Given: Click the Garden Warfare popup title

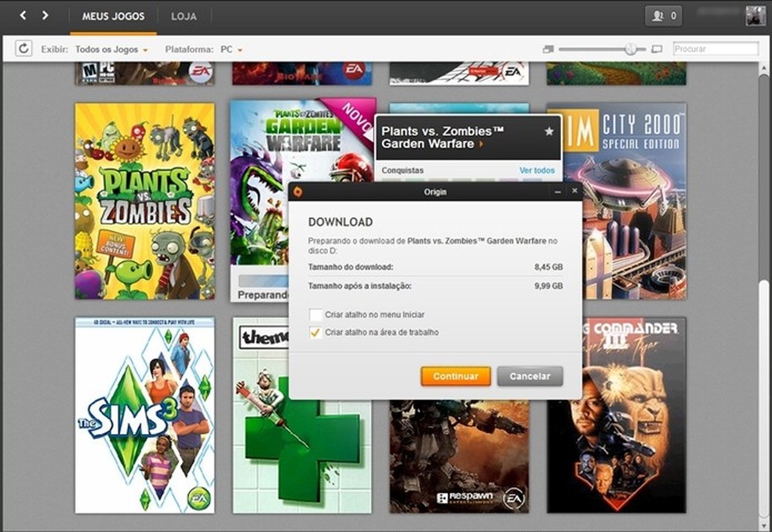Looking at the screenshot, I should coord(442,137).
